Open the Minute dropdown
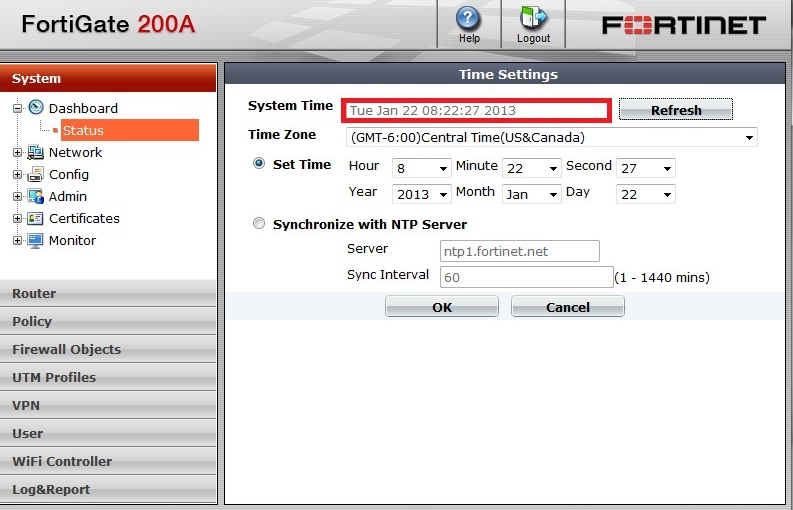The image size is (793, 510). pos(532,168)
